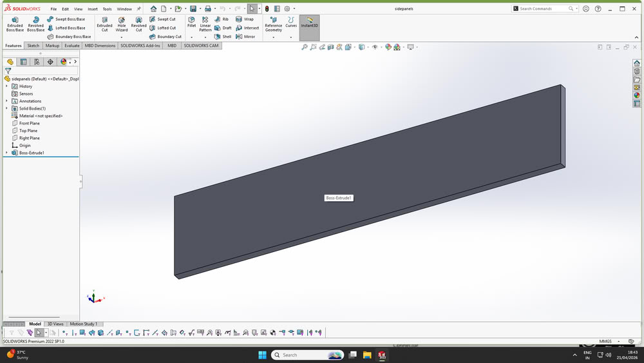Open the ConfigurationManager tab icon
The height and width of the screenshot is (363, 644).
(37, 62)
